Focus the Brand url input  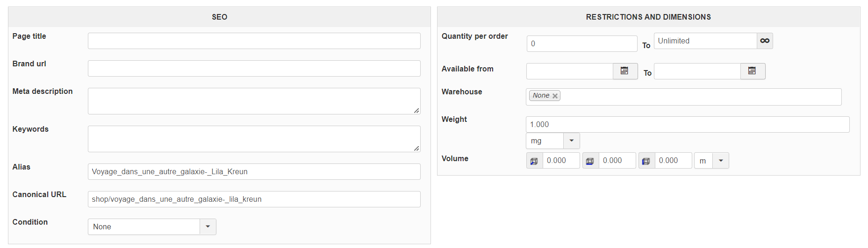(x=254, y=69)
